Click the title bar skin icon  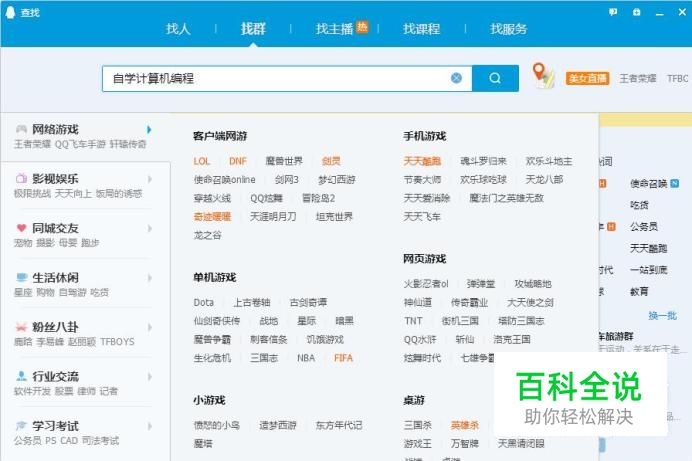coord(636,12)
